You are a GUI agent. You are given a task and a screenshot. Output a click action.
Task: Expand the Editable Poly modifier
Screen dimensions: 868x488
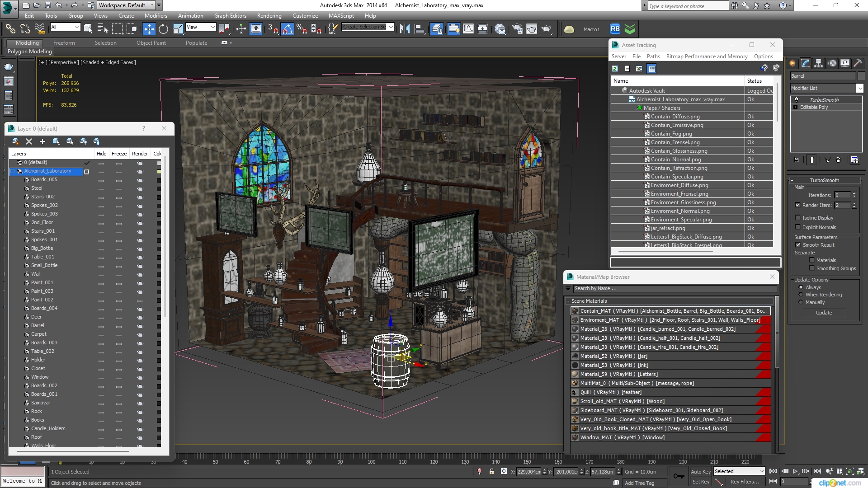pyautogui.click(x=795, y=107)
